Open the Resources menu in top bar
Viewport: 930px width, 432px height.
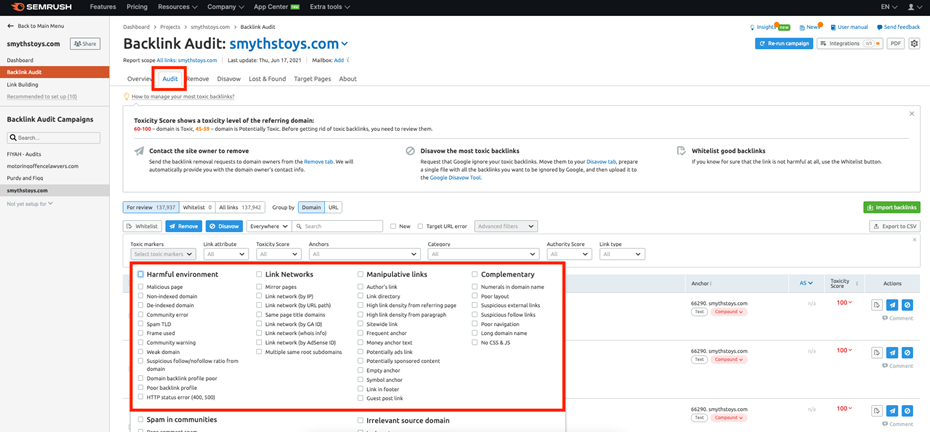pos(178,7)
